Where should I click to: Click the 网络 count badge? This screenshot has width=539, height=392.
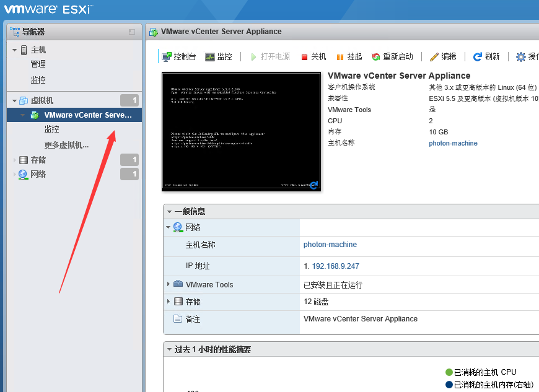(x=129, y=174)
